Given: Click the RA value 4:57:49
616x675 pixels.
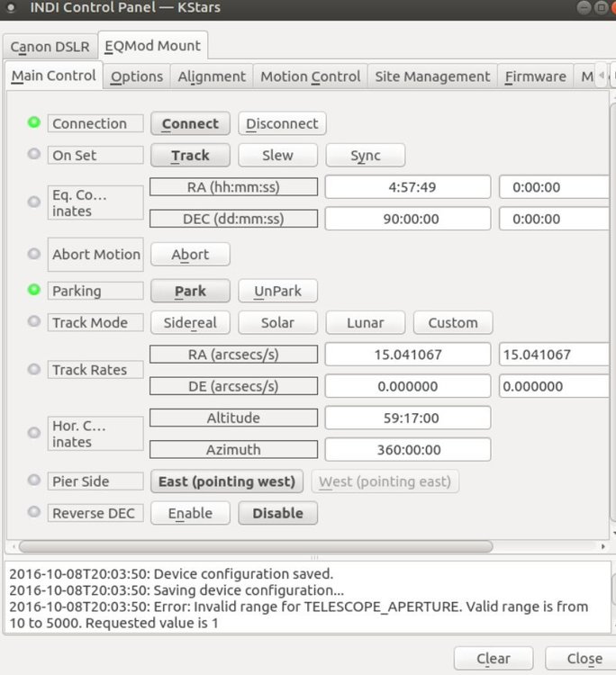Looking at the screenshot, I should (408, 187).
